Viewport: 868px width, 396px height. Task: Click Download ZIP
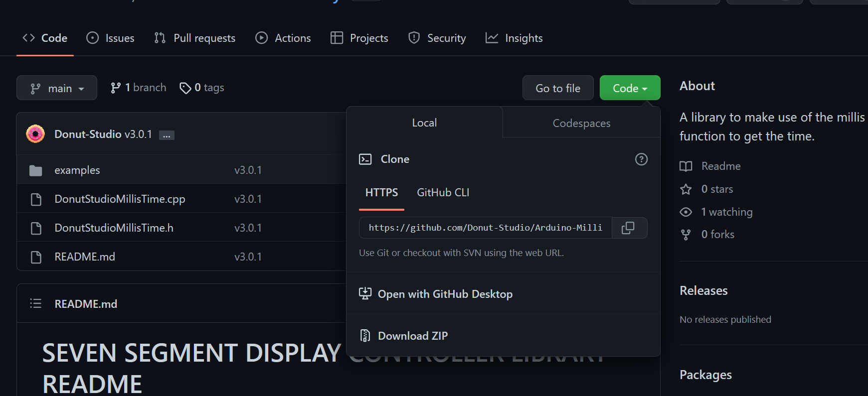coord(413,336)
